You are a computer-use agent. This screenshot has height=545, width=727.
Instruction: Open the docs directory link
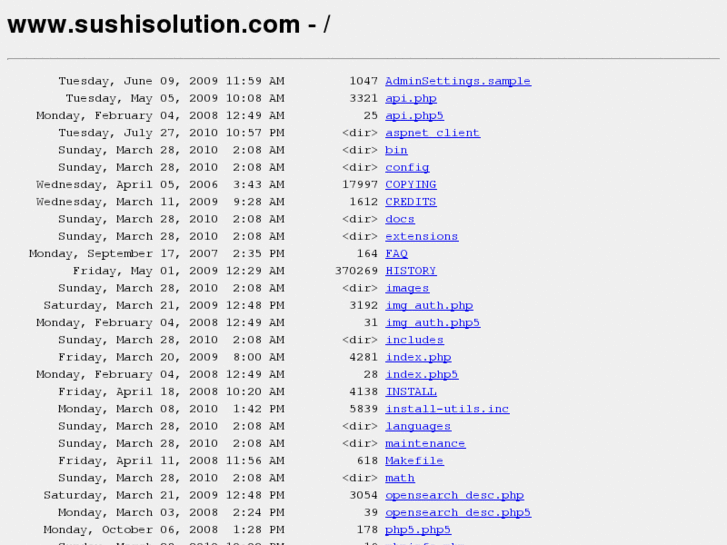(x=400, y=219)
